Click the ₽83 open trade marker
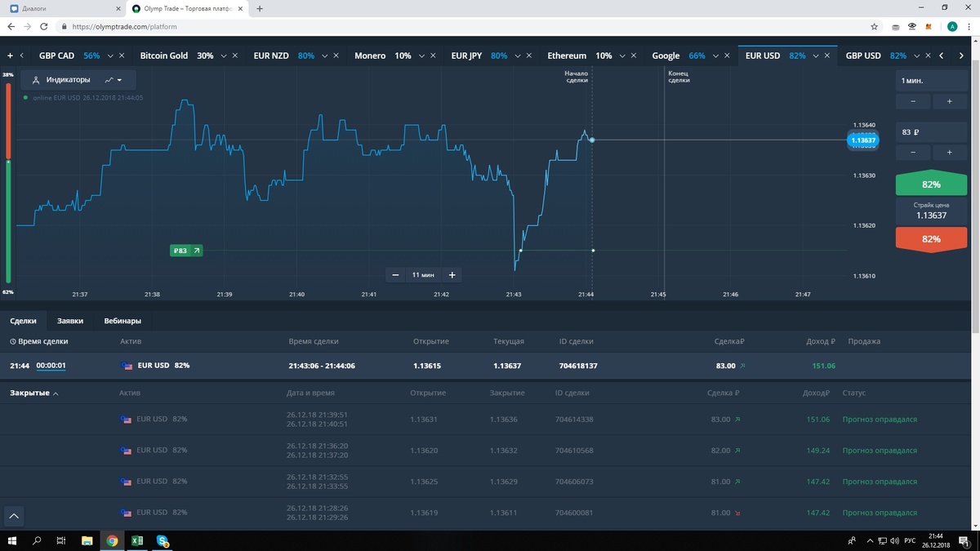Image resolution: width=980 pixels, height=551 pixels. pos(186,251)
